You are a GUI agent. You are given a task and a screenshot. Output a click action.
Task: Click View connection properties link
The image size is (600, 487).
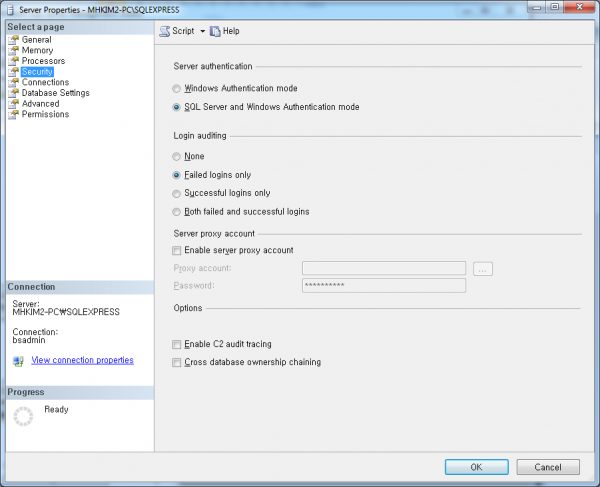click(82, 360)
